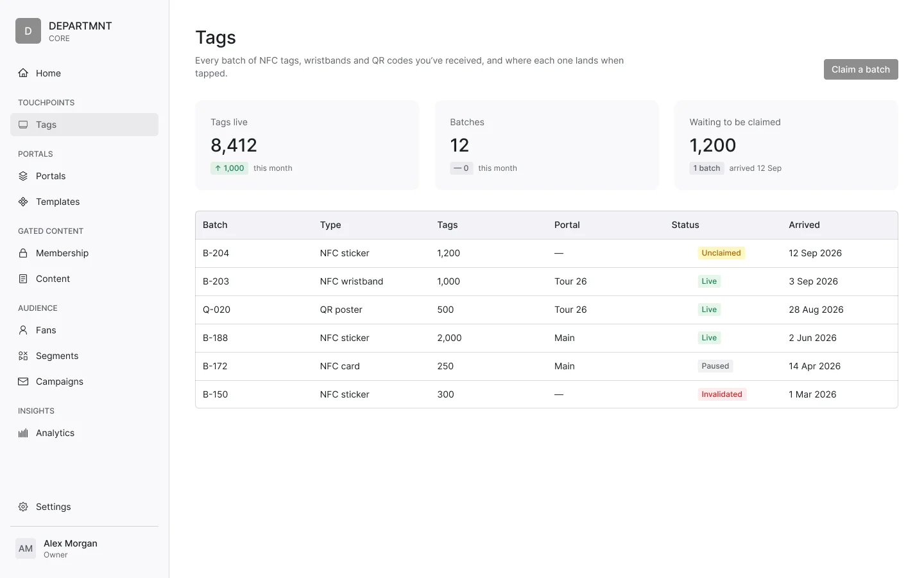
Task: Click the Tags icon in sidebar
Action: (23, 125)
